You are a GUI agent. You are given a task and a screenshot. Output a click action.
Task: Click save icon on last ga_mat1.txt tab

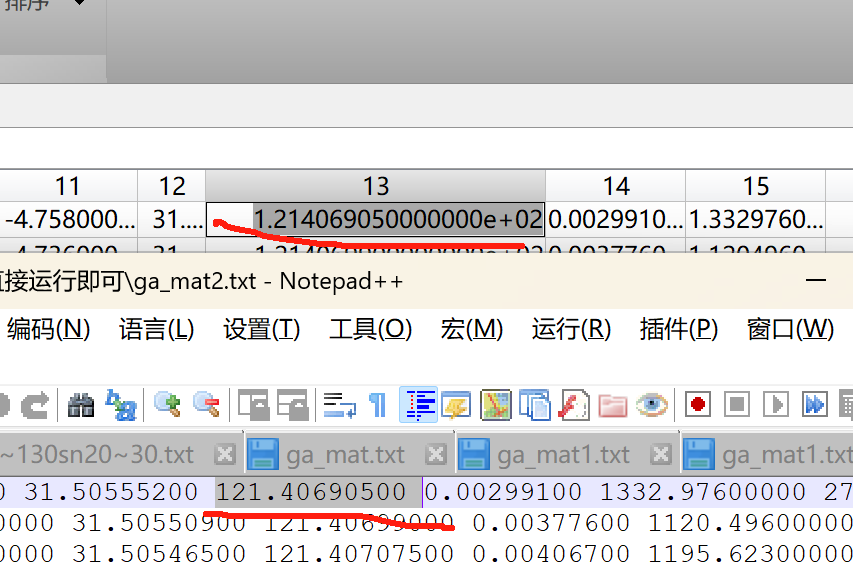coord(699,454)
